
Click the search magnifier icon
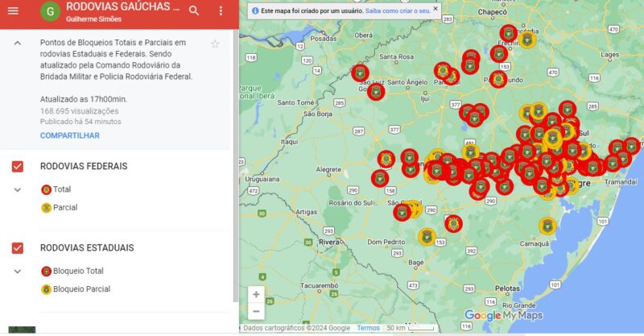click(194, 10)
